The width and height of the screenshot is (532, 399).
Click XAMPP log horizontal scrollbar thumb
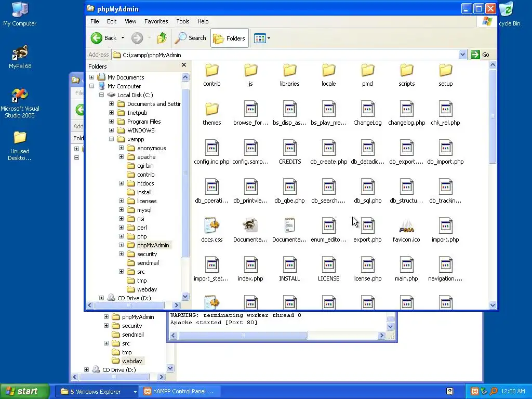(243, 336)
